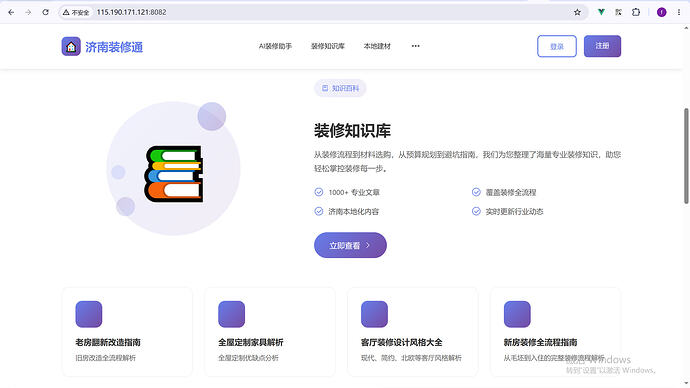Open the 新房装修全流程指南 article title
690x388 pixels.
click(x=540, y=342)
